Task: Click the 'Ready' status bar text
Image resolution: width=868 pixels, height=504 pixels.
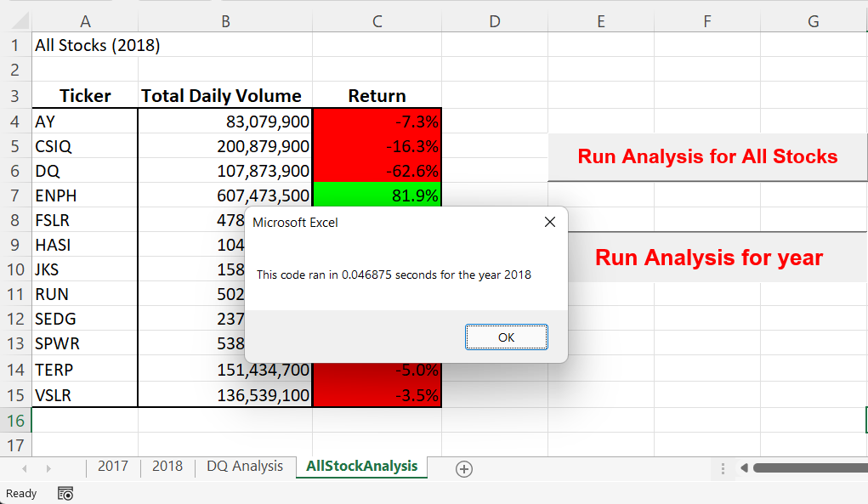Action: point(21,493)
